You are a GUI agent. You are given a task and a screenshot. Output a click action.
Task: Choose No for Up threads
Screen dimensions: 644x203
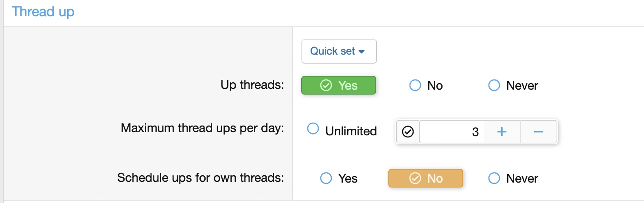(415, 85)
